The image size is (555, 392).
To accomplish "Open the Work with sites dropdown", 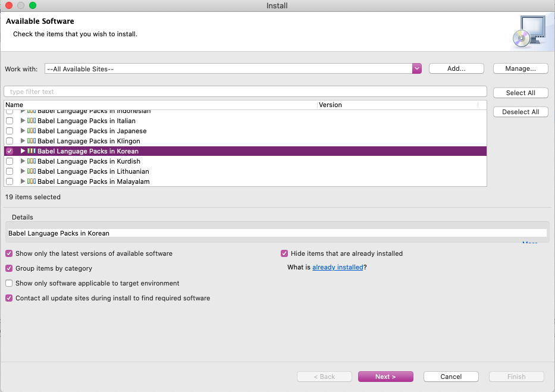I will [416, 68].
